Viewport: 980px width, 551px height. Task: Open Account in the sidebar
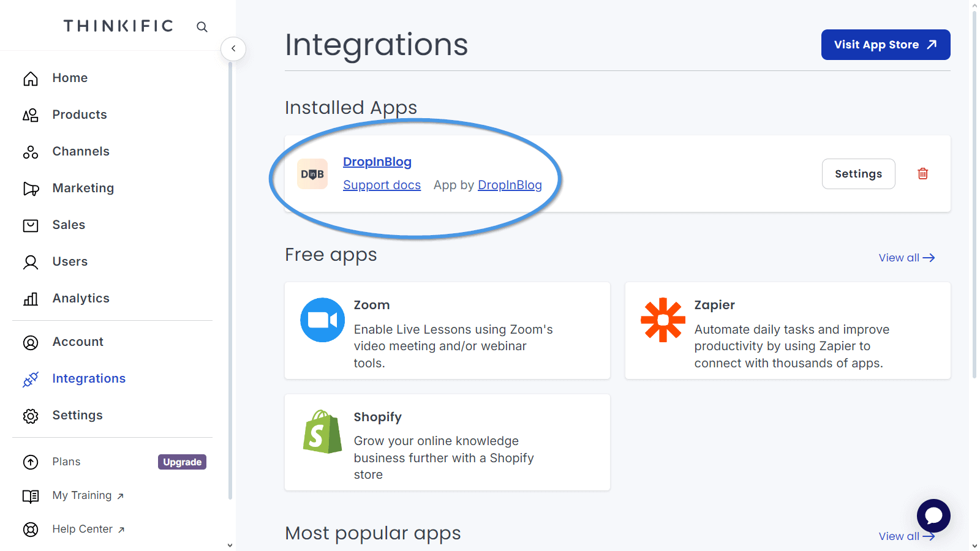[x=78, y=342]
